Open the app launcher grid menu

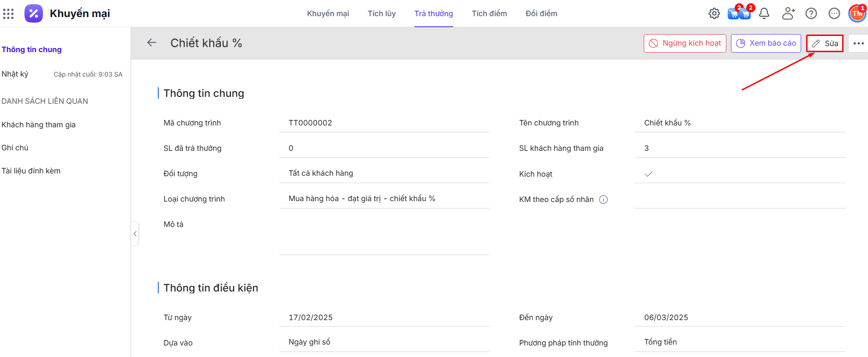pyautogui.click(x=8, y=14)
